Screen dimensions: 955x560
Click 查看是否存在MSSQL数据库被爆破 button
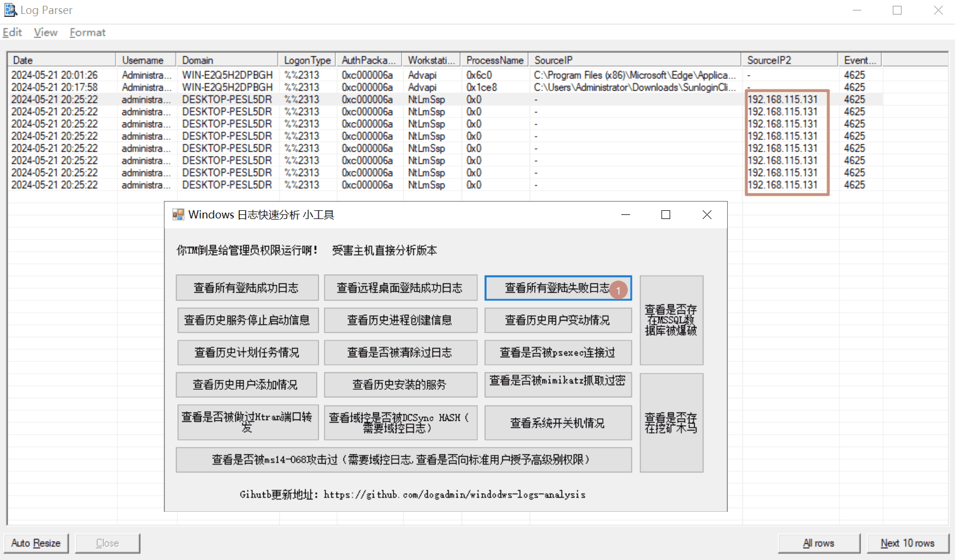pyautogui.click(x=671, y=320)
